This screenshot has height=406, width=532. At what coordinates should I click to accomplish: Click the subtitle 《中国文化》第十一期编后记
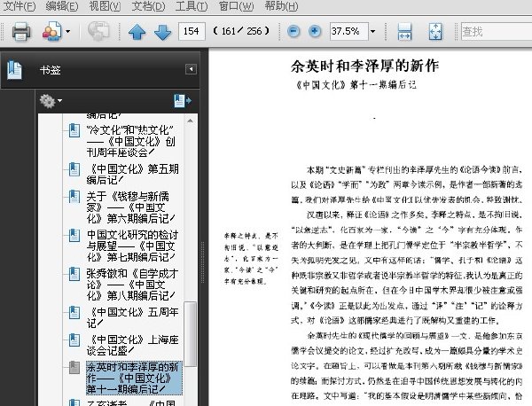click(356, 84)
